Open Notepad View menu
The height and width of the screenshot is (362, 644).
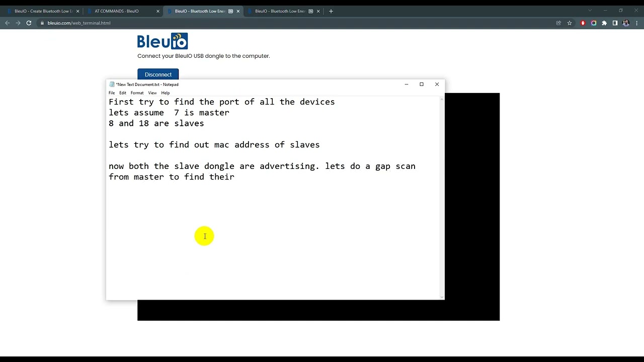pyautogui.click(x=152, y=93)
